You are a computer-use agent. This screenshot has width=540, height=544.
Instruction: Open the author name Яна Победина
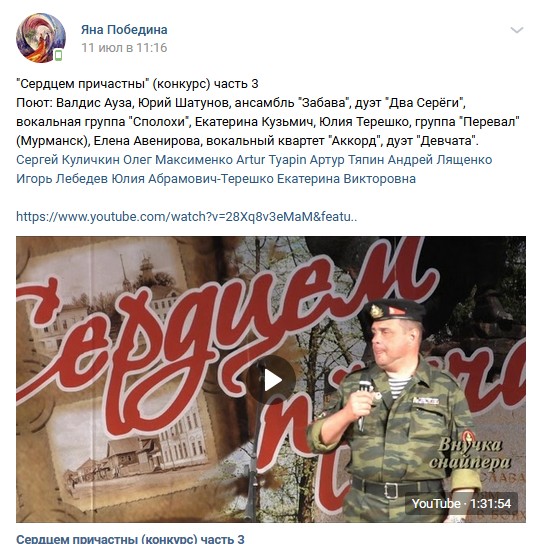point(124,29)
